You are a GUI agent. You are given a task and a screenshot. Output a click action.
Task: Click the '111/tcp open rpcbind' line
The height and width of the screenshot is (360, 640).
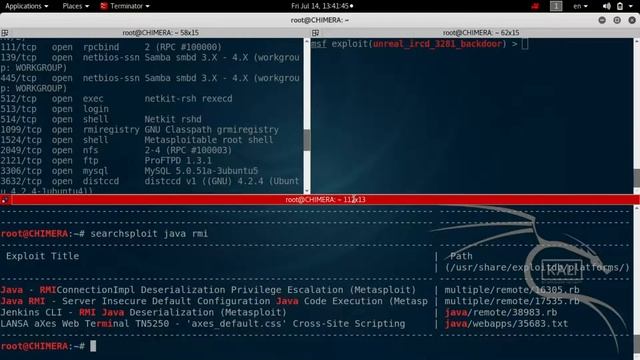pos(111,47)
